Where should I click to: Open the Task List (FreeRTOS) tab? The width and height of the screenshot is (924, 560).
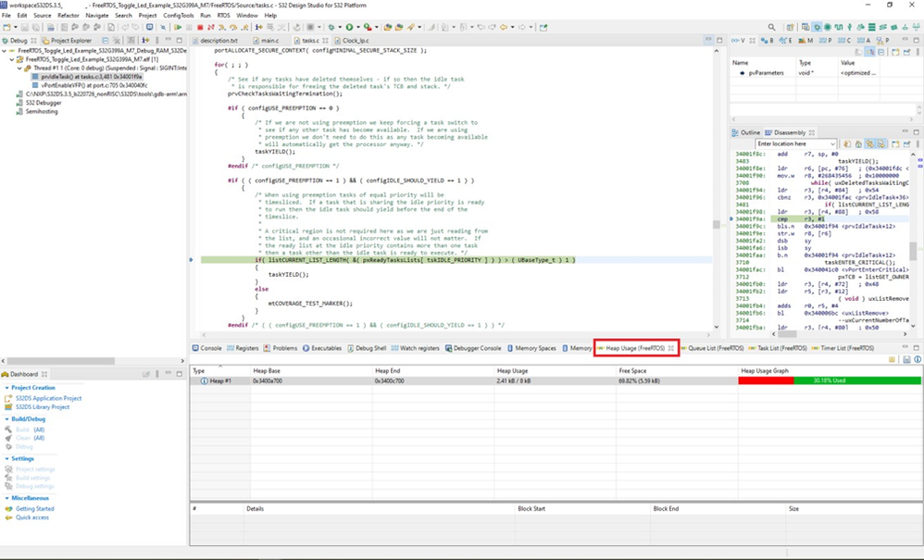[x=778, y=348]
